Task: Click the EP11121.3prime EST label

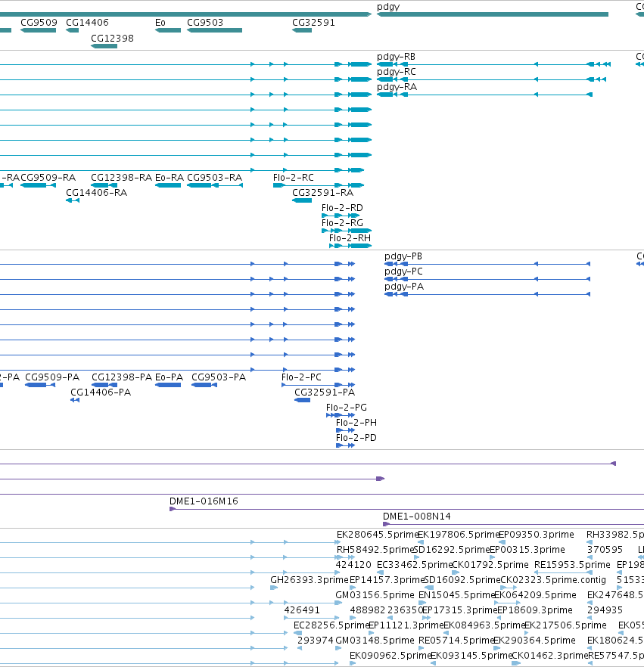Action: point(406,625)
